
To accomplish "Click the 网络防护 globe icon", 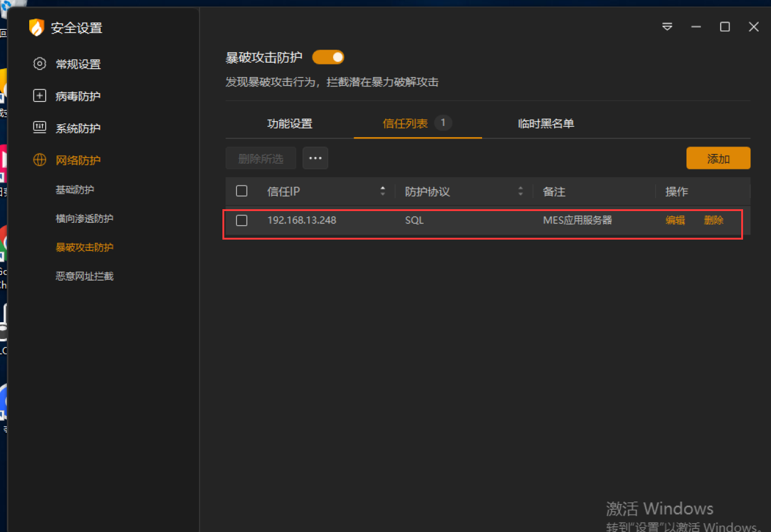I will pyautogui.click(x=39, y=160).
